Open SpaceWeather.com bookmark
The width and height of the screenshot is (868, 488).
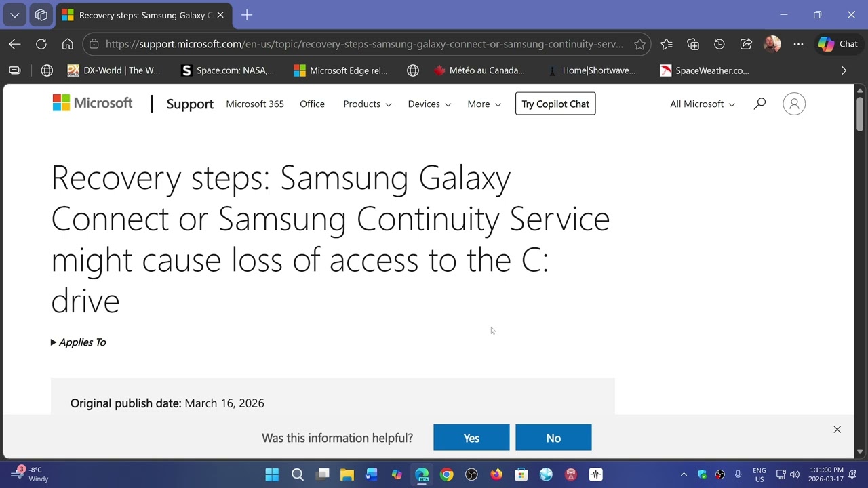[x=705, y=70]
